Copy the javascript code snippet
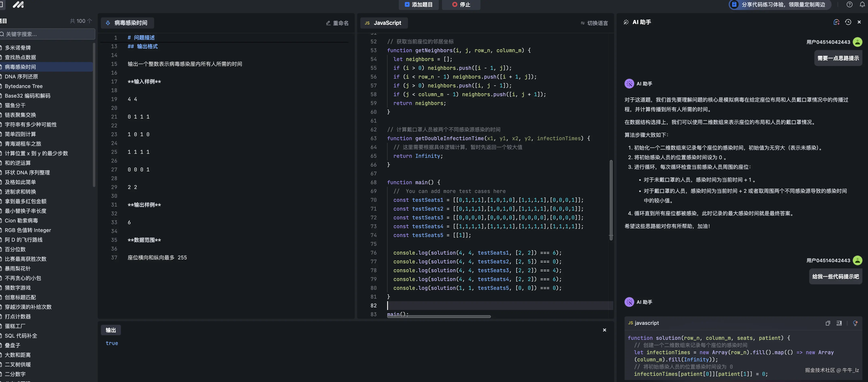The height and width of the screenshot is (382, 868). (x=828, y=323)
